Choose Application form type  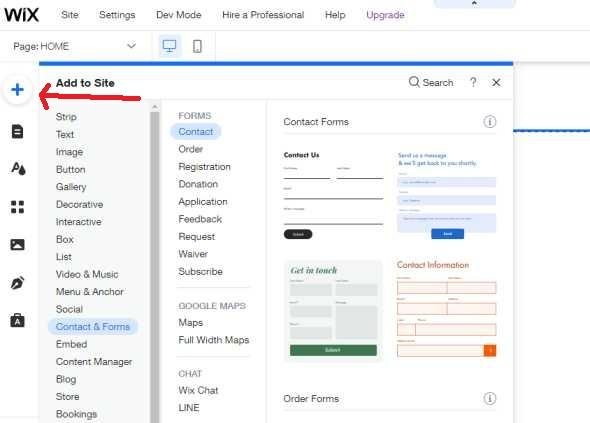pos(203,202)
